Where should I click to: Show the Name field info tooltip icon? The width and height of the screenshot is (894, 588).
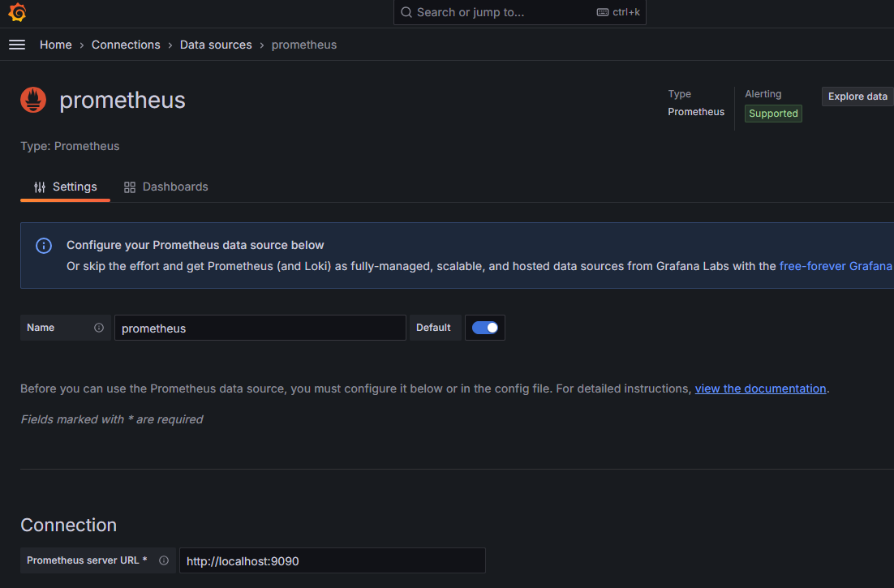pos(99,328)
